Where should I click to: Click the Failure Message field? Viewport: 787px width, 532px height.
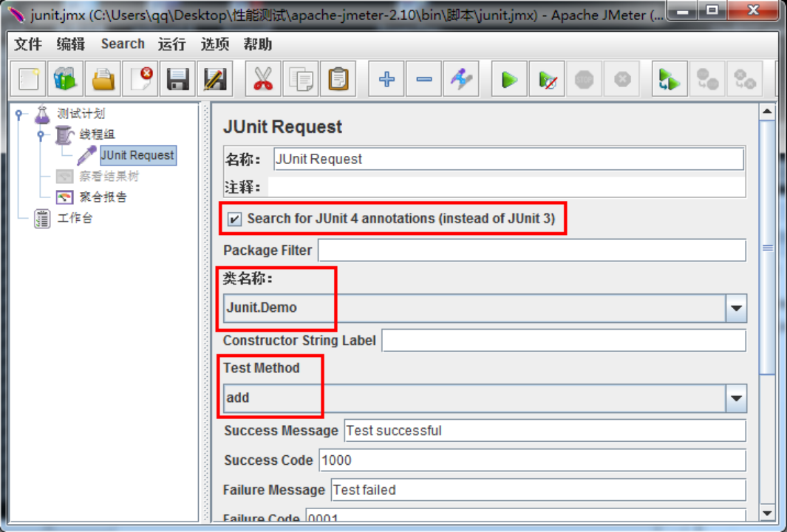click(538, 490)
